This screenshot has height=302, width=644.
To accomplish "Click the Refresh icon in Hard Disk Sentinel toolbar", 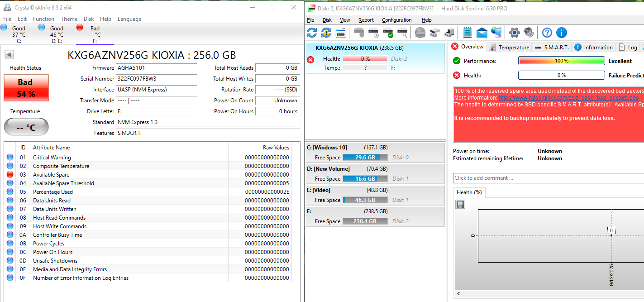I will tap(312, 33).
